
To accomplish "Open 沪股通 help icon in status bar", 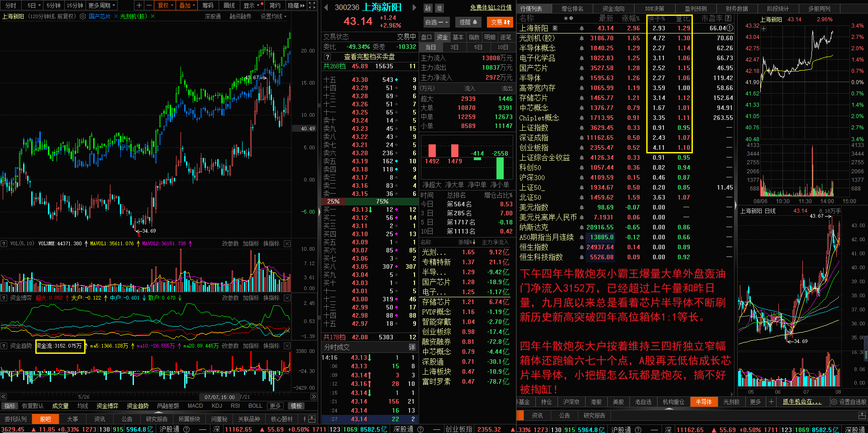I will (x=186, y=429).
